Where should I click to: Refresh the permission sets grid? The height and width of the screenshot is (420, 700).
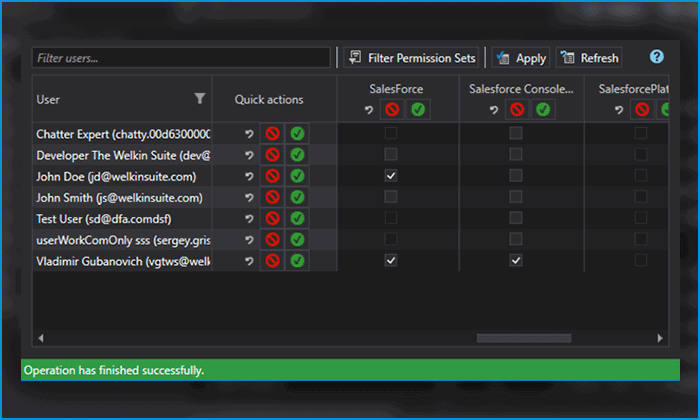589,58
